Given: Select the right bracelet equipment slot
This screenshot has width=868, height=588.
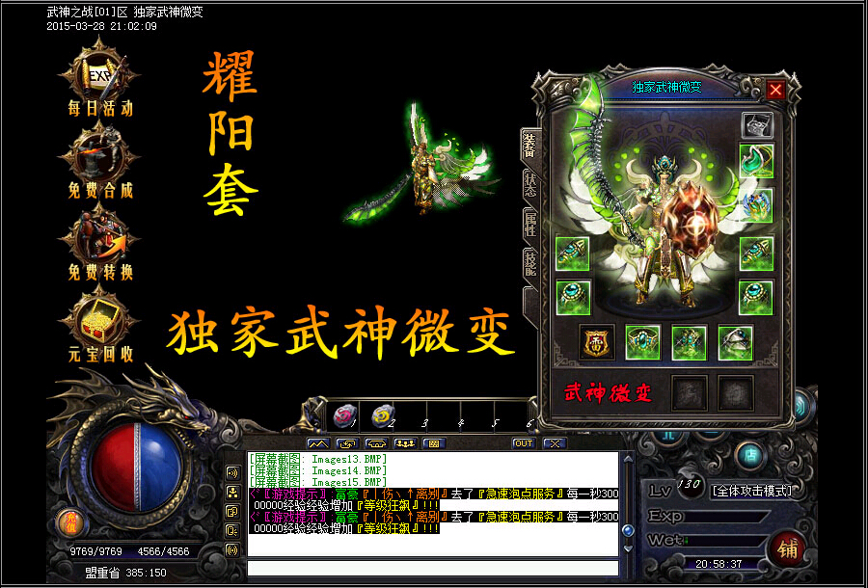Looking at the screenshot, I should coord(757,254).
